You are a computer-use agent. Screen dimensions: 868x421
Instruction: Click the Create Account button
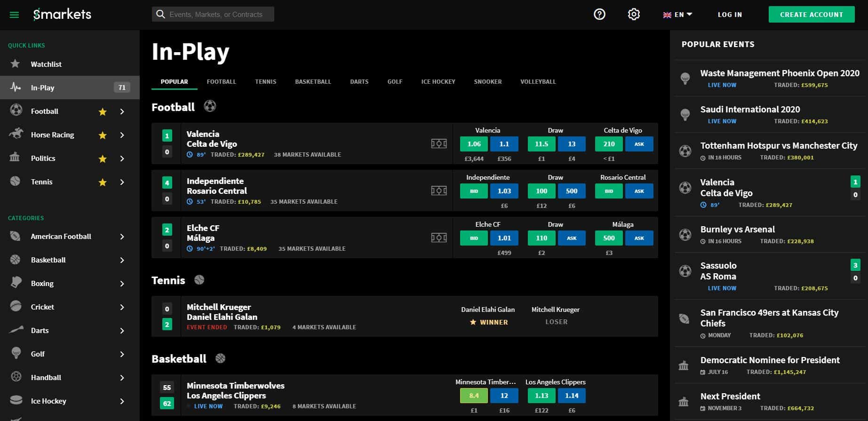pos(812,15)
